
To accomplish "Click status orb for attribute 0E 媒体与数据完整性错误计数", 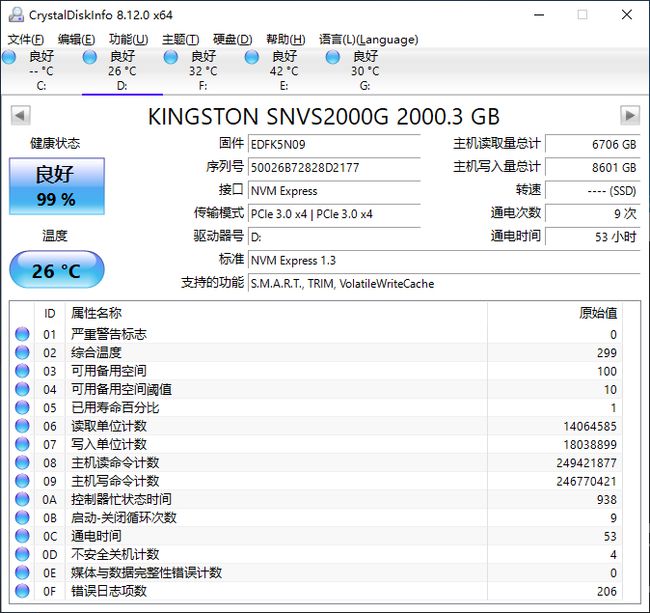I will point(22,572).
